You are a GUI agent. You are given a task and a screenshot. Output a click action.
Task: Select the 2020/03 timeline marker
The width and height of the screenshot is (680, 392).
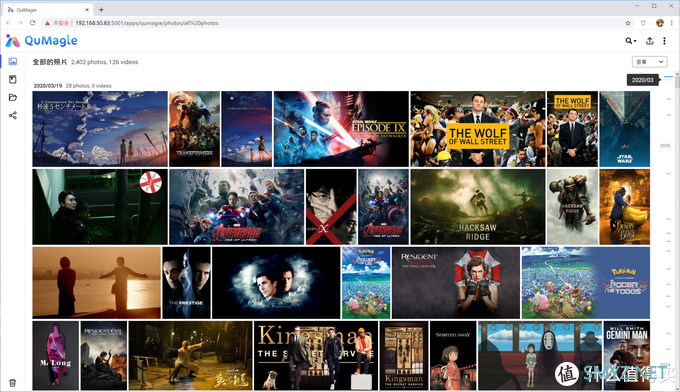pyautogui.click(x=642, y=80)
